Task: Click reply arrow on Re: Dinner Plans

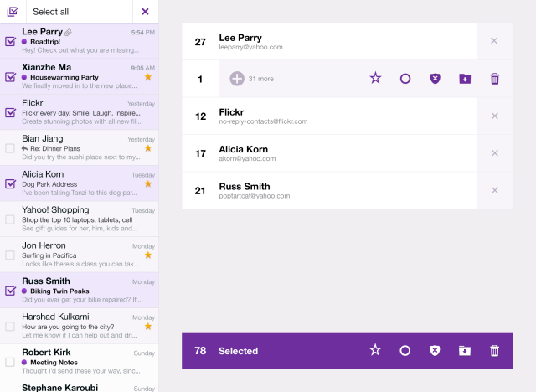Action: coord(24,148)
